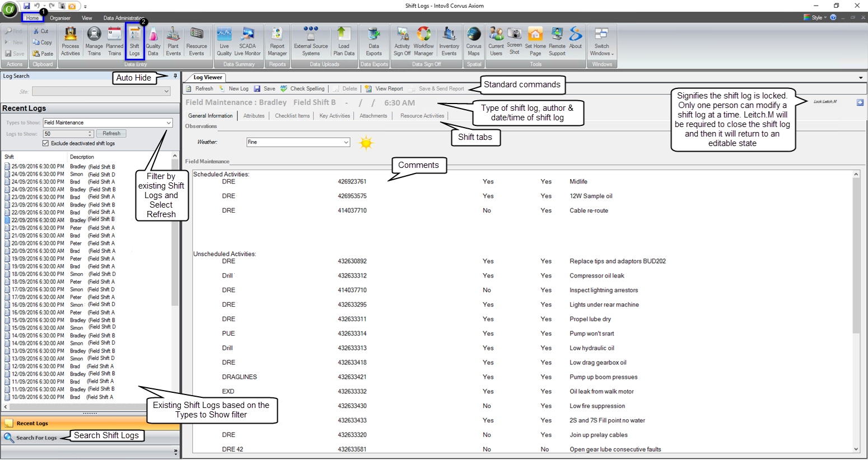Open Process Activities in the ribbon

(71, 41)
